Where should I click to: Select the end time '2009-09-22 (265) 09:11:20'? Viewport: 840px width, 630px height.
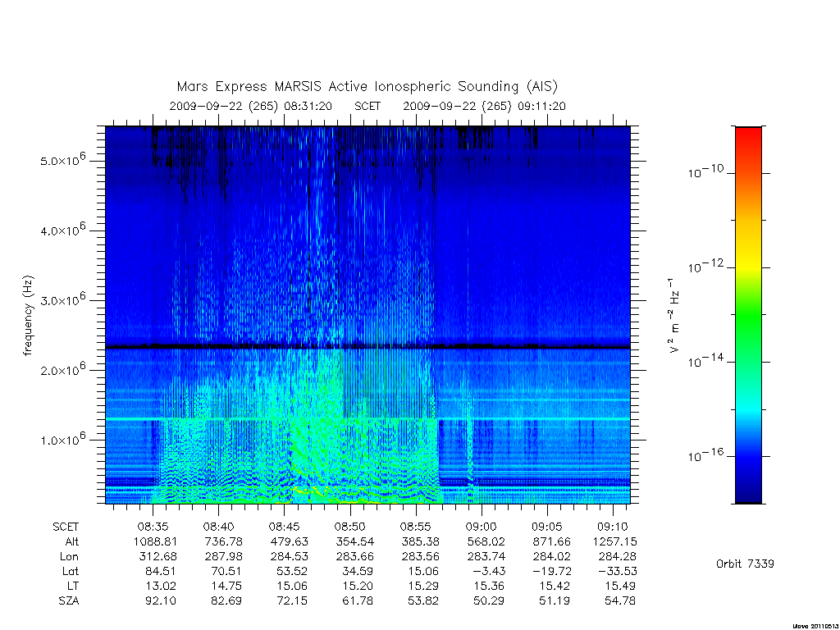pyautogui.click(x=484, y=106)
